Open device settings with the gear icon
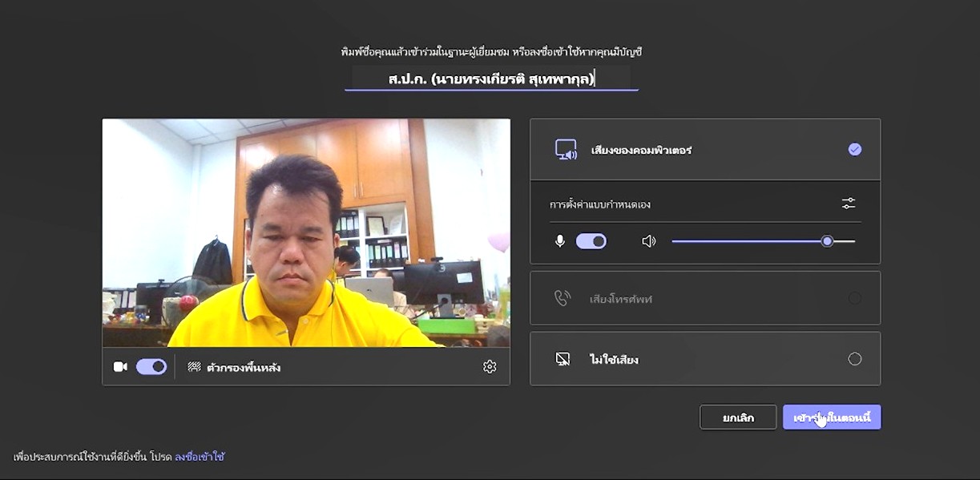Viewport: 980px width, 480px height. tap(490, 367)
